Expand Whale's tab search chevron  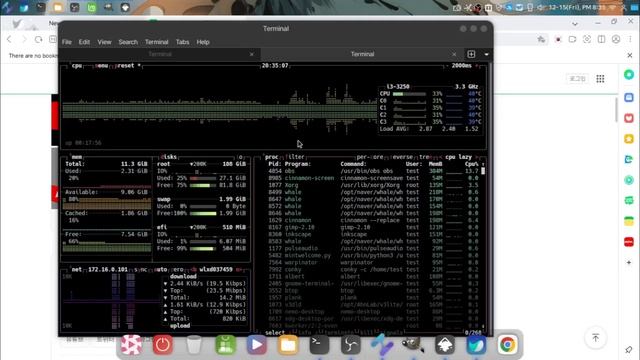(575, 24)
